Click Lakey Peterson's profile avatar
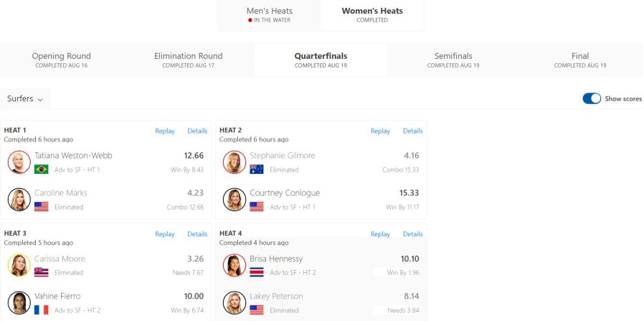Screen dimensions: 644x321 (235, 302)
